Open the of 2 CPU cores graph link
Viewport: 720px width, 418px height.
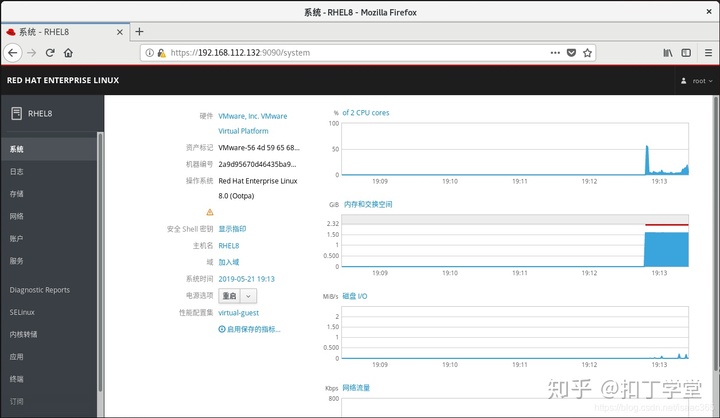366,113
